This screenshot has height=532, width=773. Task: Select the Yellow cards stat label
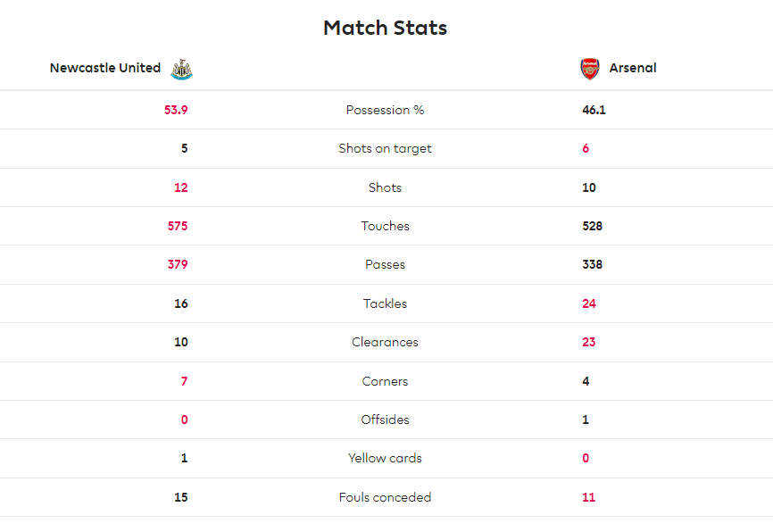385,458
